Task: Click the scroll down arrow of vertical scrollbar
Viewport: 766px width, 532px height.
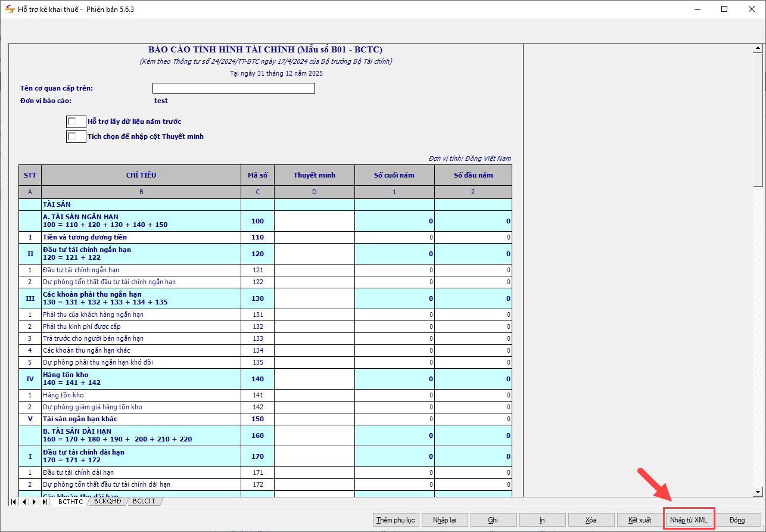Action: [758, 491]
